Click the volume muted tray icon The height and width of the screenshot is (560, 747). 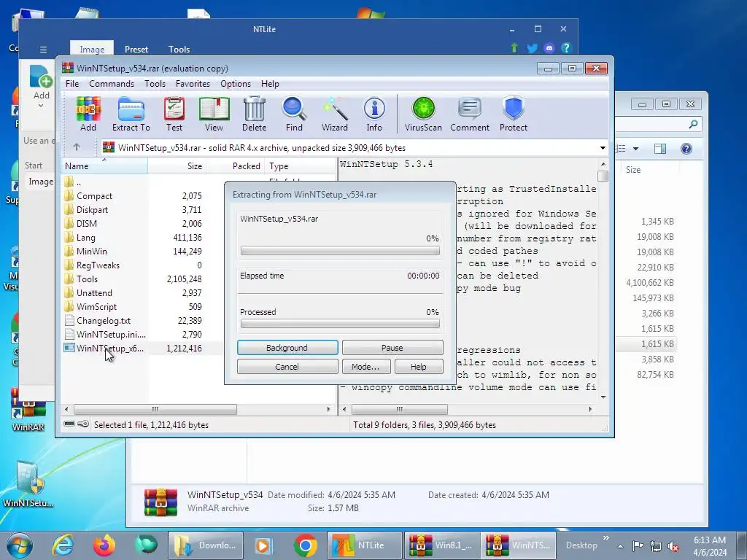(673, 546)
